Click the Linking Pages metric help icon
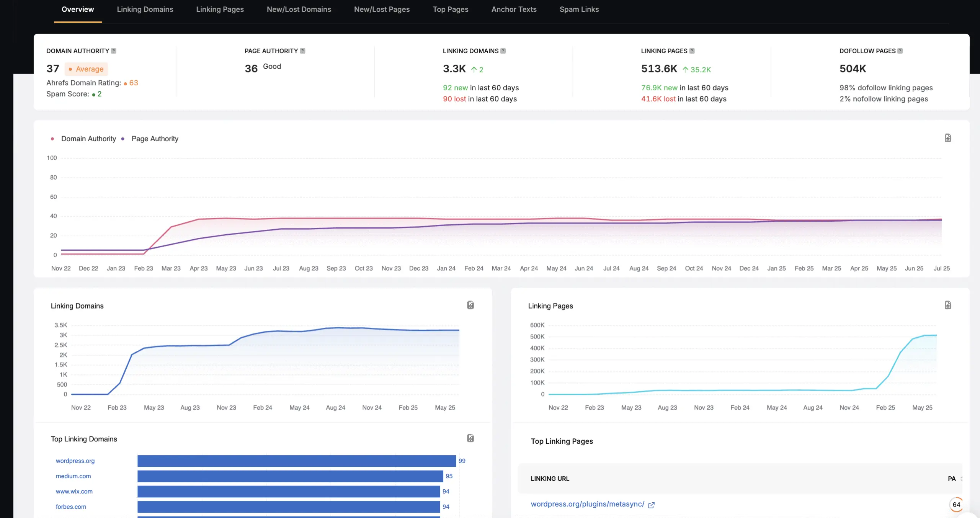 click(x=692, y=51)
